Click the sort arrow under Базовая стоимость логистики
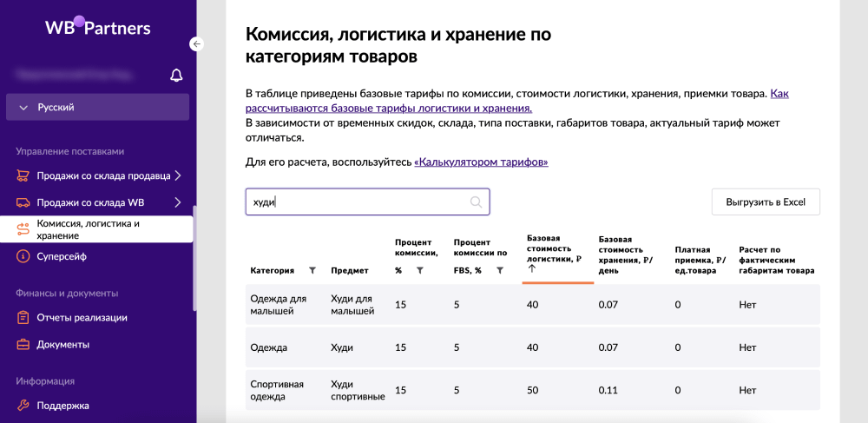868x423 pixels. [x=533, y=268]
